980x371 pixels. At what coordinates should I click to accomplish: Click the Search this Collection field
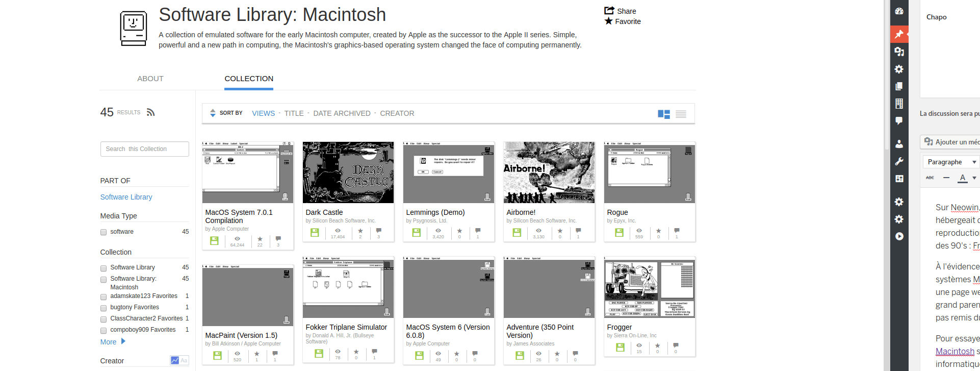[145, 149]
